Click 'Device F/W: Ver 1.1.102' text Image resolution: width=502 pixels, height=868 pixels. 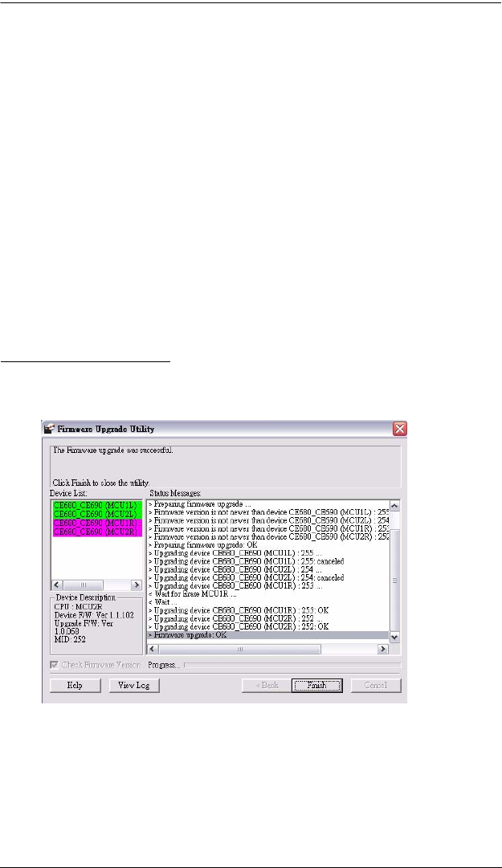point(94,615)
